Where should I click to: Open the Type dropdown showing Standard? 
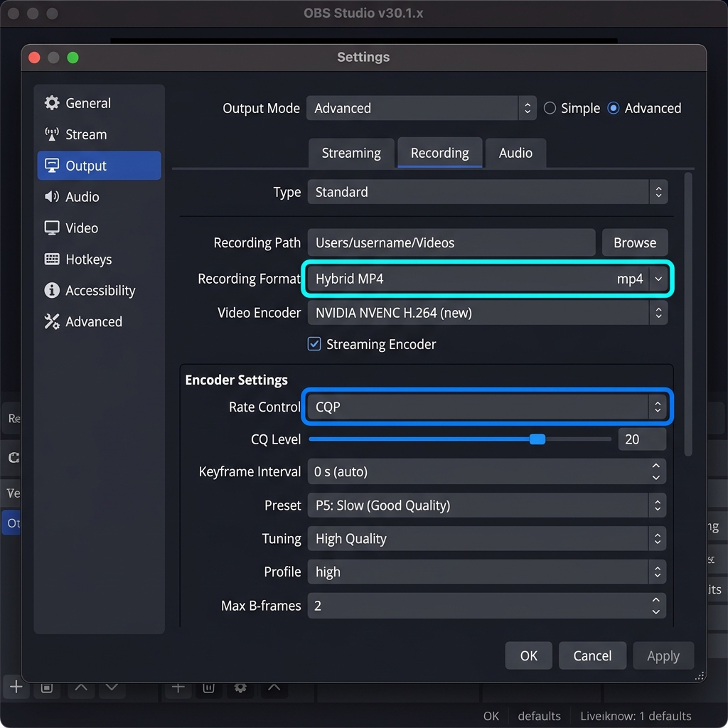click(x=488, y=192)
